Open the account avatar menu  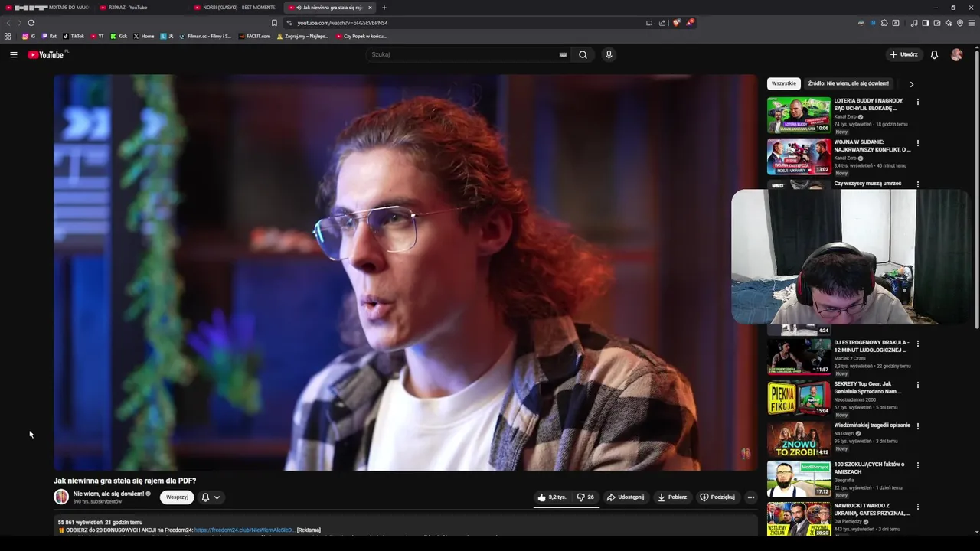point(956,54)
